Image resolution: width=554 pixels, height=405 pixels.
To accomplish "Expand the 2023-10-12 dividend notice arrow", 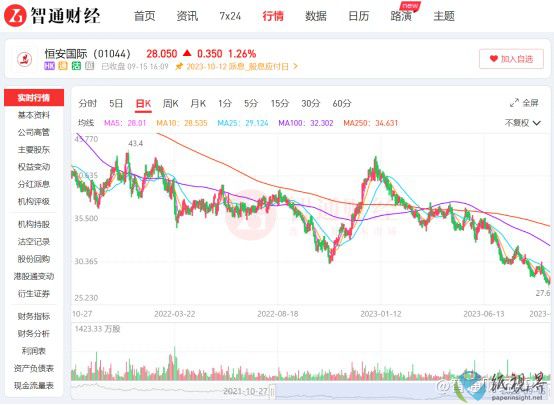I will [295, 66].
